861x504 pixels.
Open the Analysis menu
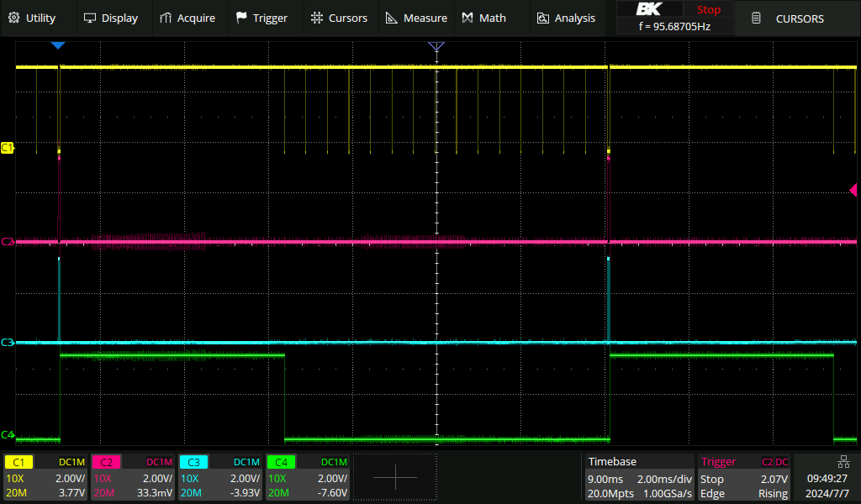[x=566, y=18]
